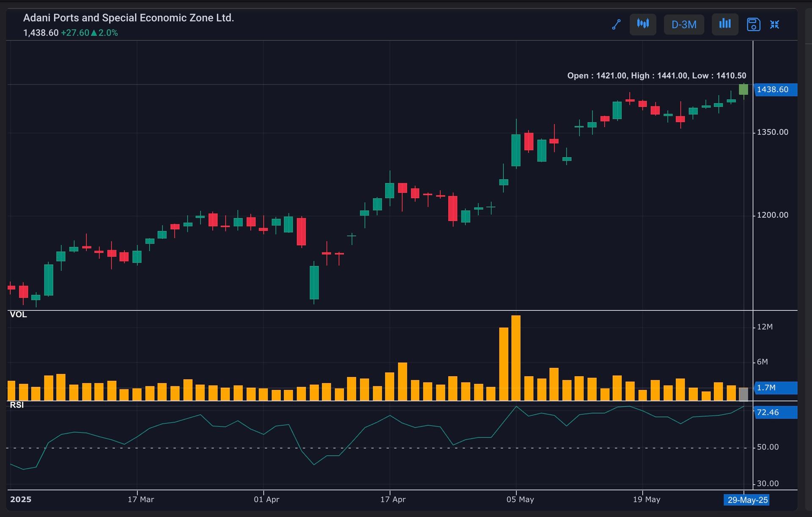Click the 1200.00 price axis label
Screen dimensions: 812x517
[773, 215]
